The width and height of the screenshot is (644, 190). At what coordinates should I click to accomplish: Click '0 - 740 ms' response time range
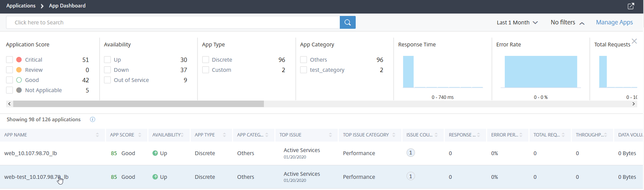tap(442, 97)
